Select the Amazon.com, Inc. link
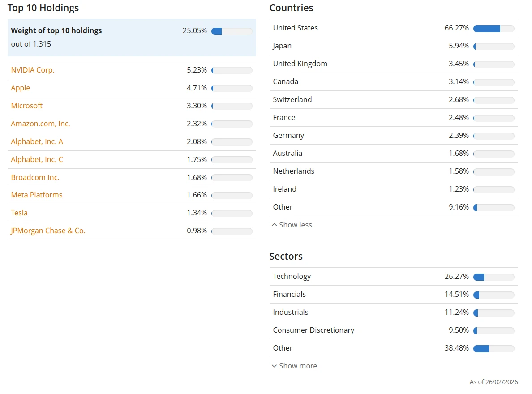Viewport: 532px width, 394px height. coord(40,124)
